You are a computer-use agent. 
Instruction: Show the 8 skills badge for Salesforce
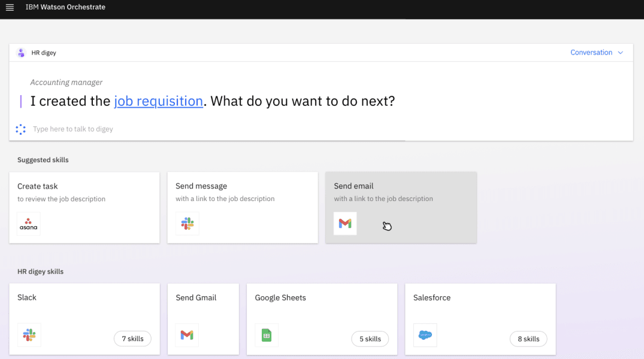click(528, 339)
